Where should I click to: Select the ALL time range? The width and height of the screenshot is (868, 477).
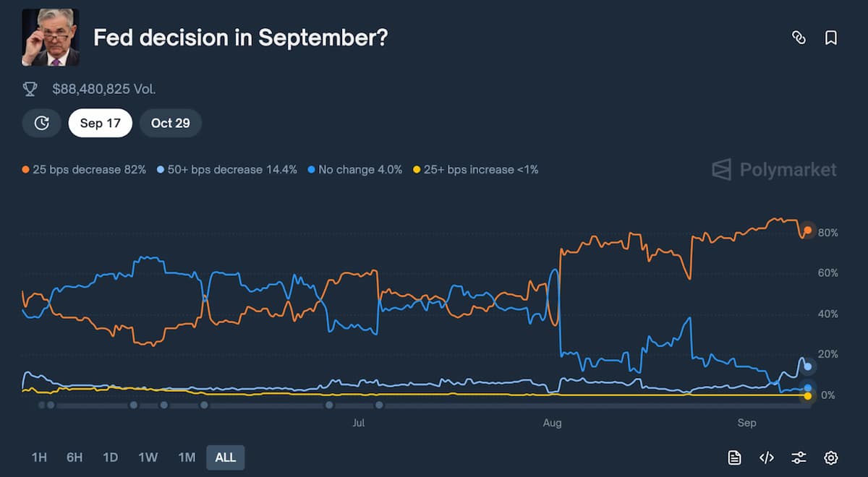225,457
